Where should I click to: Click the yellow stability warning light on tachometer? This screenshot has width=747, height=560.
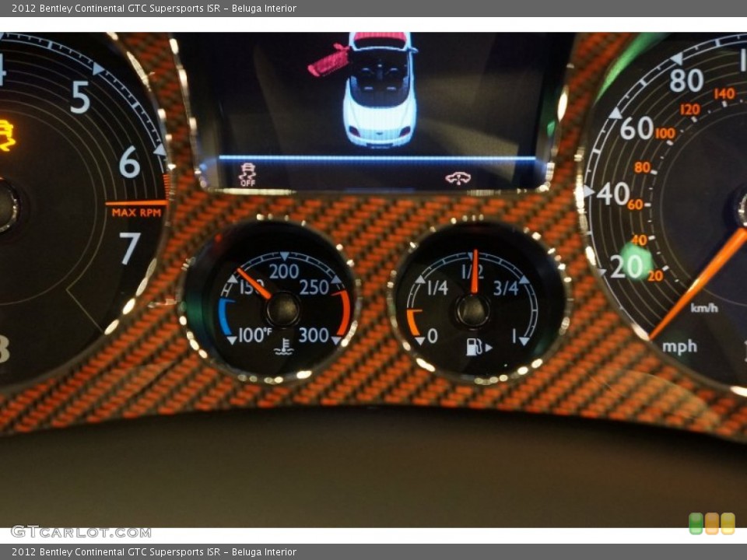point(5,135)
